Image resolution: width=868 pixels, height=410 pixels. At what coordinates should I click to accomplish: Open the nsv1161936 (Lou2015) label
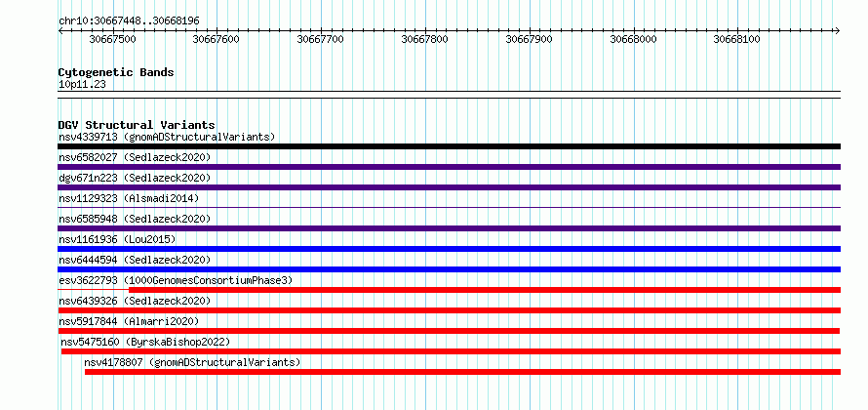pos(117,239)
